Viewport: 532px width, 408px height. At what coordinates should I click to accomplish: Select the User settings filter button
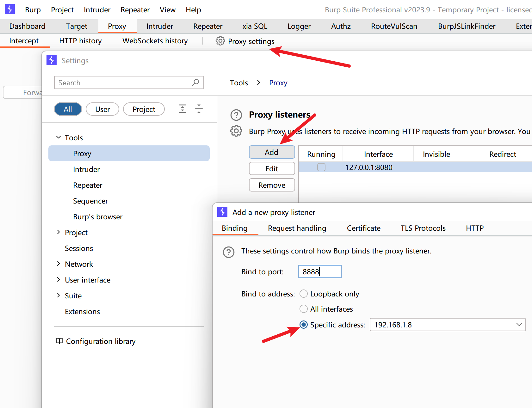102,109
